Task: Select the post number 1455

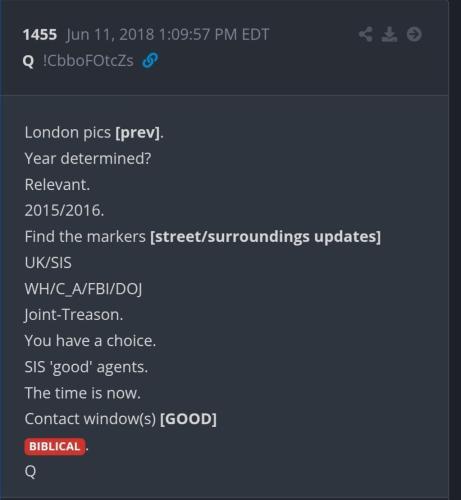Action: pyautogui.click(x=40, y=35)
